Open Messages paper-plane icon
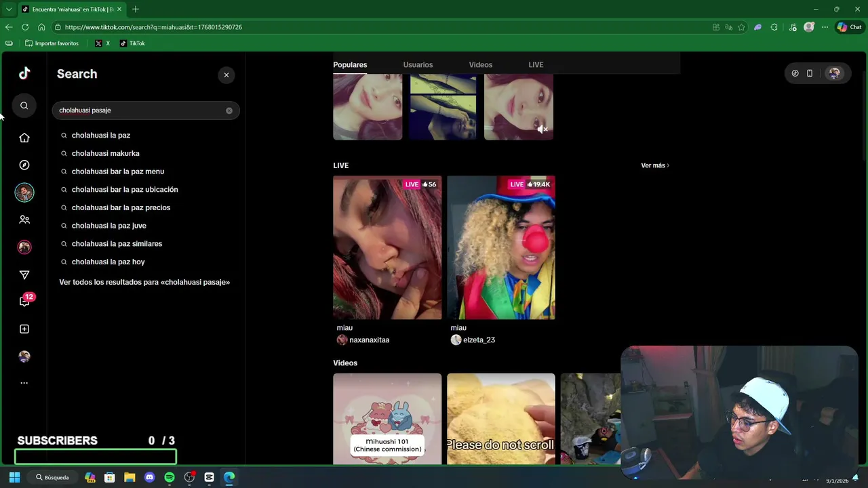This screenshot has width=868, height=488. point(24,274)
